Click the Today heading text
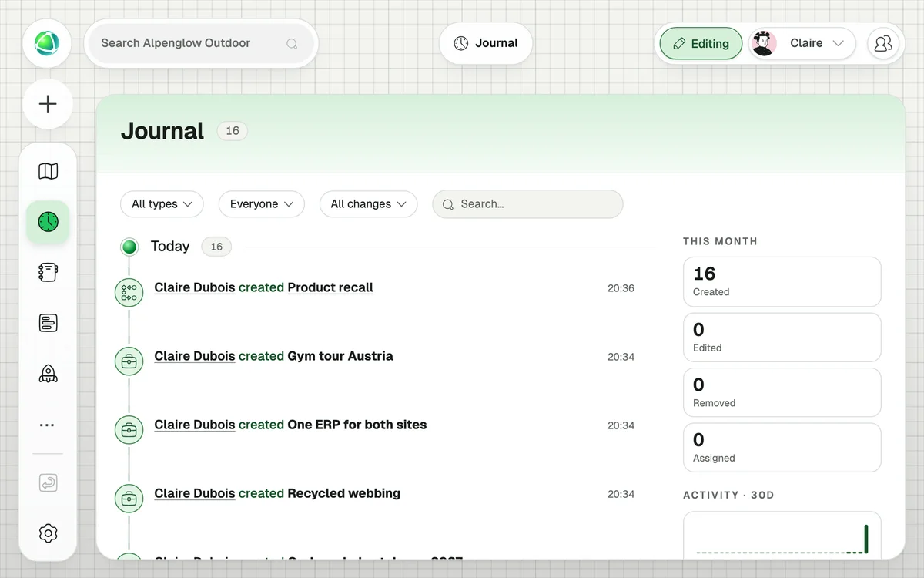The image size is (924, 578). pos(170,246)
